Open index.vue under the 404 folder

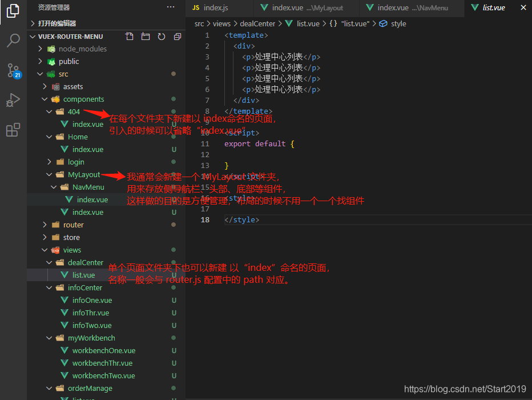tap(106, 124)
